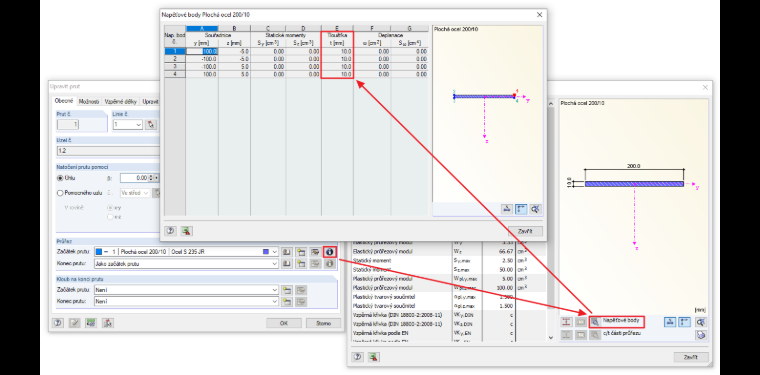Click OK in Upravit prut dialog
Image resolution: width=760 pixels, height=375 pixels.
pyautogui.click(x=284, y=323)
